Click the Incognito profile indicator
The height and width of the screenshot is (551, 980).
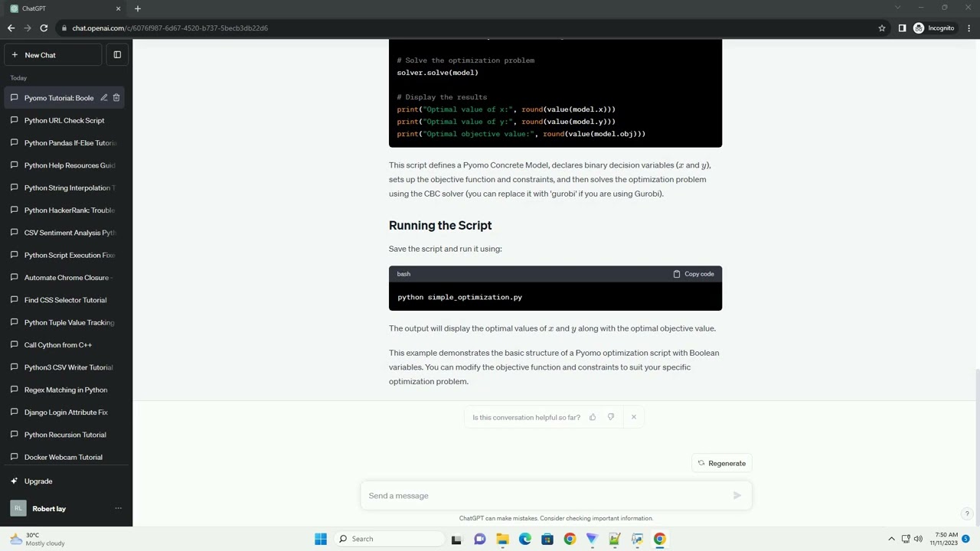click(x=934, y=28)
